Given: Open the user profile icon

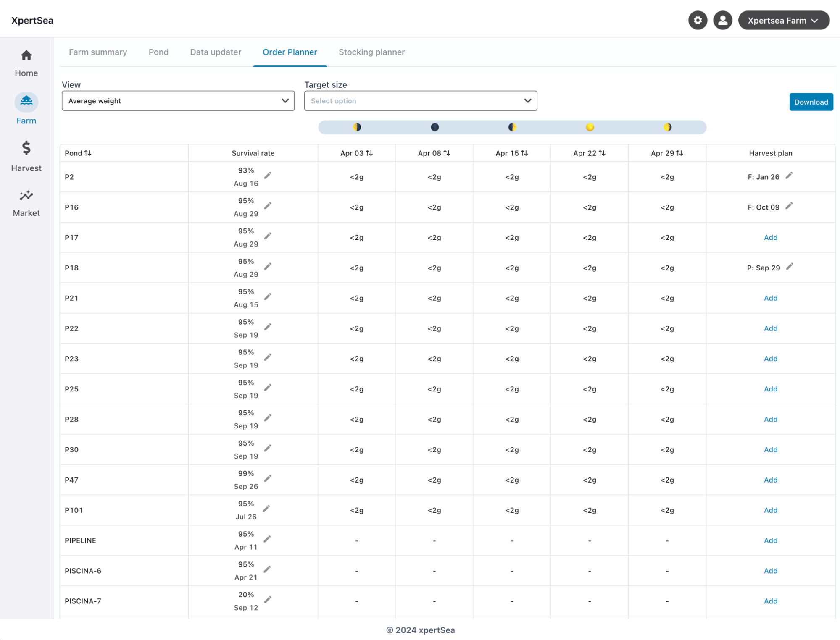Looking at the screenshot, I should (x=722, y=20).
